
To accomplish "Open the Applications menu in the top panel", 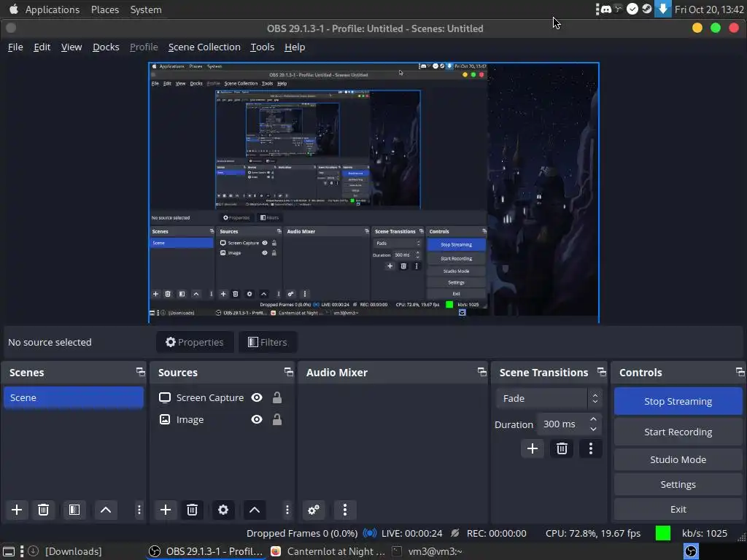I will click(53, 9).
